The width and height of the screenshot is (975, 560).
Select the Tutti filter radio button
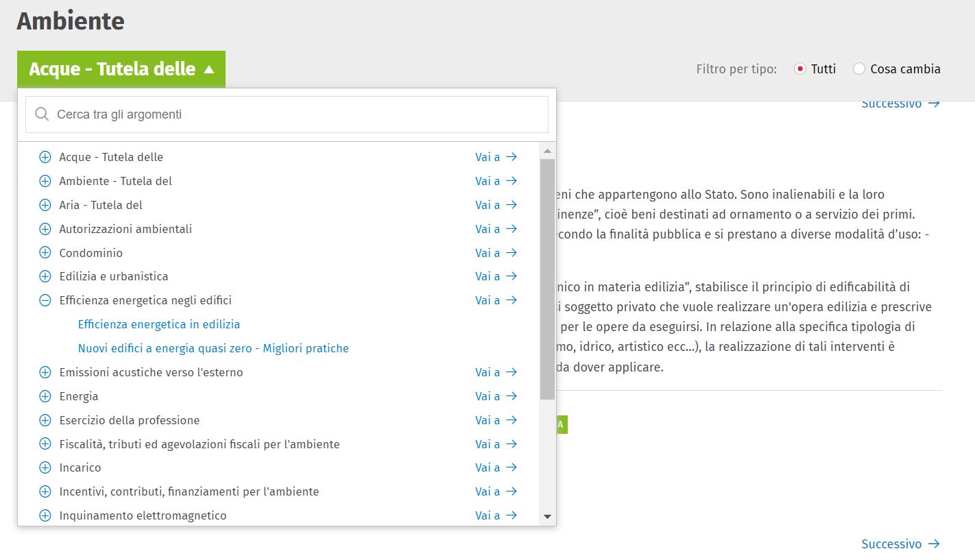point(799,69)
